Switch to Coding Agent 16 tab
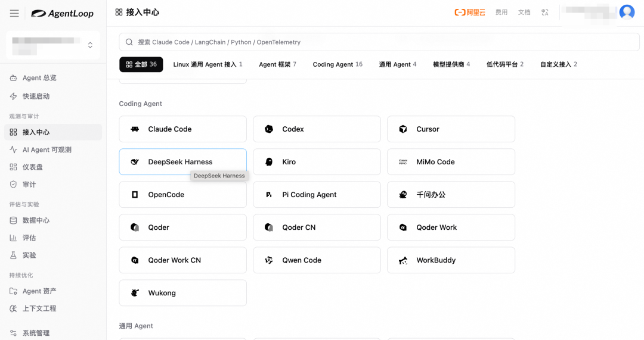The height and width of the screenshot is (340, 644). tap(338, 64)
